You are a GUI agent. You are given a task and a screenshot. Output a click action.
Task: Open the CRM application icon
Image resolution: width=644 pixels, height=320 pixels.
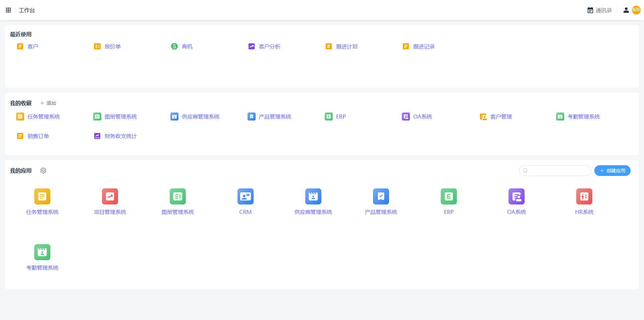(x=245, y=196)
